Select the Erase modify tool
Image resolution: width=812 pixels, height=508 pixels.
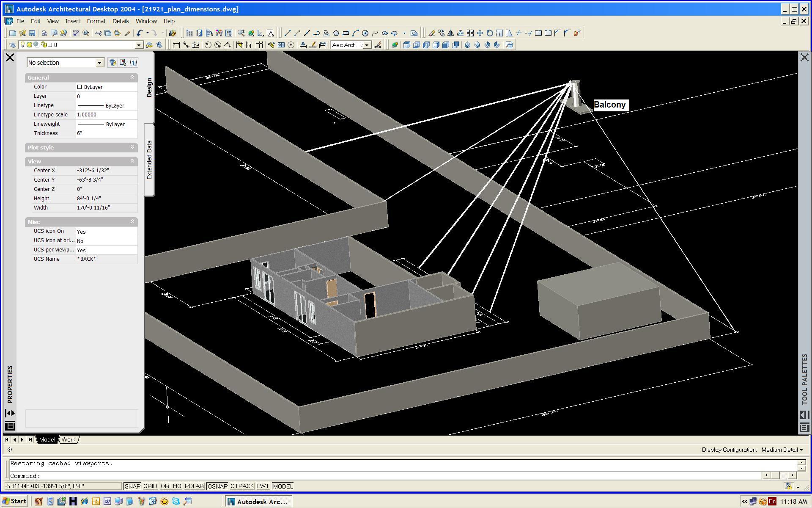point(431,33)
